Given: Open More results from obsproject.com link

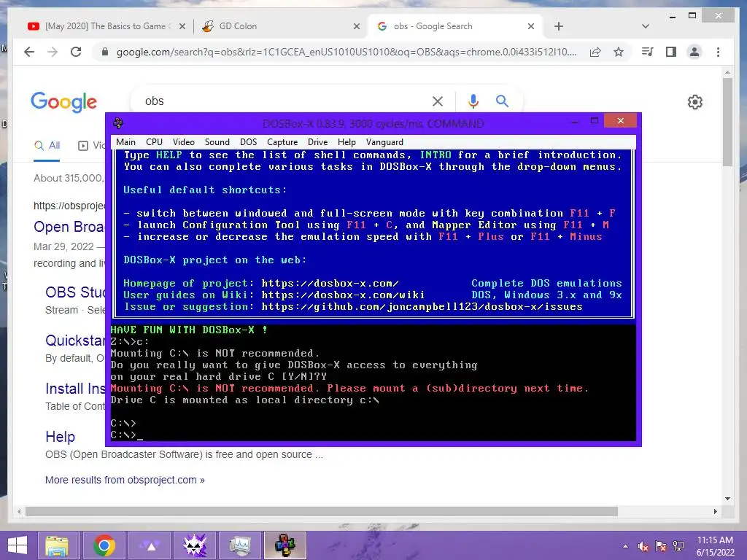Looking at the screenshot, I should pyautogui.click(x=125, y=480).
